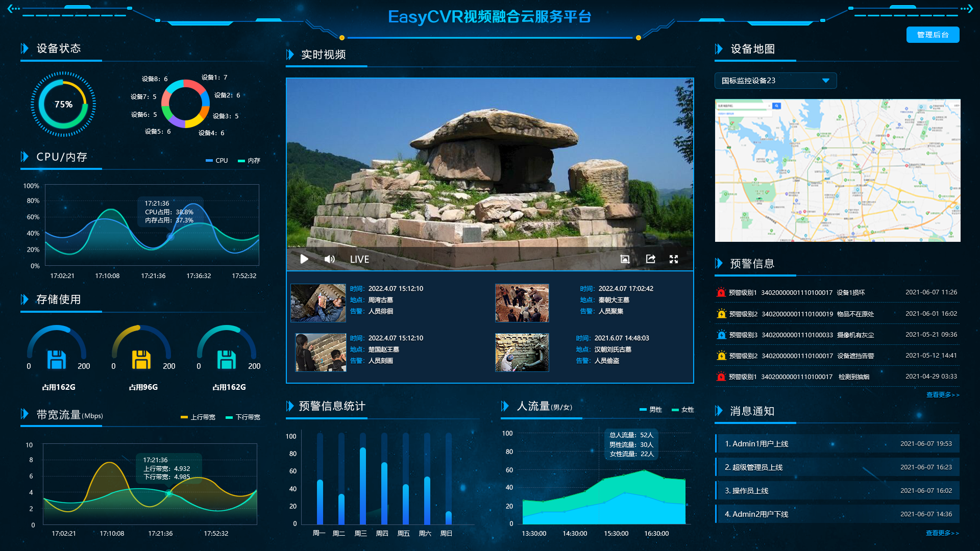This screenshot has width=980, height=551.
Task: Select the LIVE indicator on the video player
Action: tap(359, 259)
